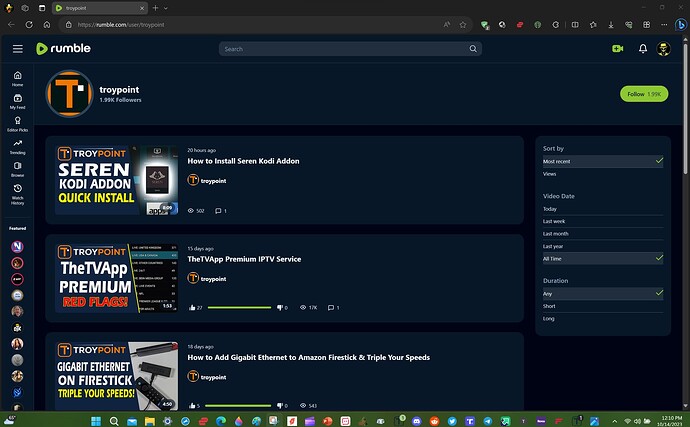Sort by Views
The width and height of the screenshot is (690, 427).
click(603, 174)
